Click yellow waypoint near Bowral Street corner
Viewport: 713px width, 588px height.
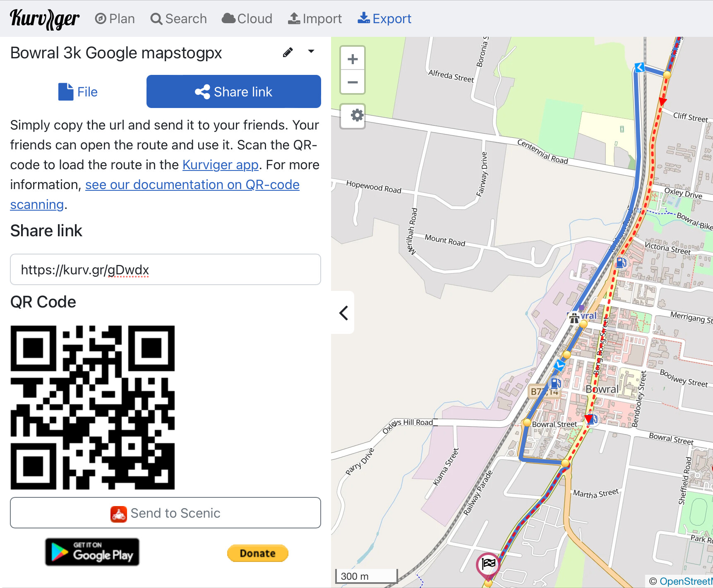click(x=527, y=422)
